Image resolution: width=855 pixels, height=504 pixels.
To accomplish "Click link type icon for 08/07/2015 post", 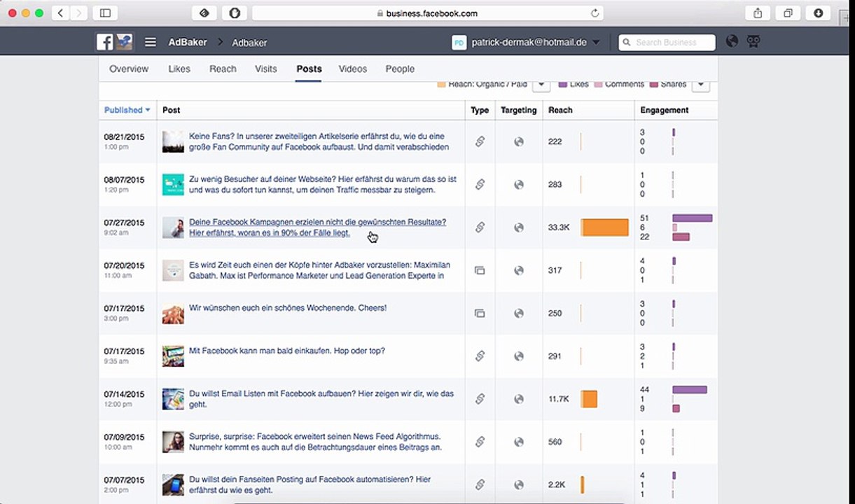I will [x=480, y=185].
